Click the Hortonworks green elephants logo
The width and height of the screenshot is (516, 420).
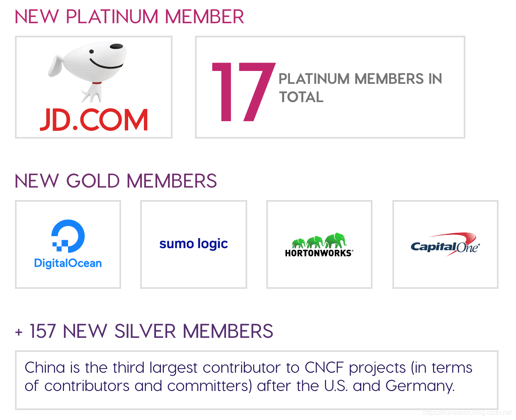pos(319,240)
